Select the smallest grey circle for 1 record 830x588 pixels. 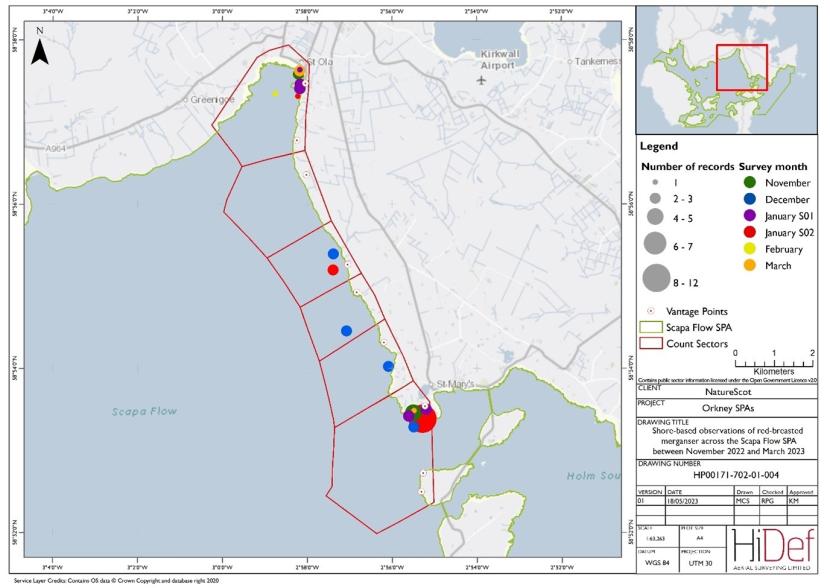click(x=655, y=183)
